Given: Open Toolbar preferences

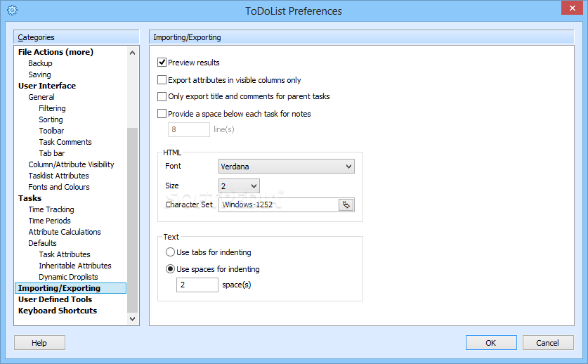Looking at the screenshot, I should point(51,131).
